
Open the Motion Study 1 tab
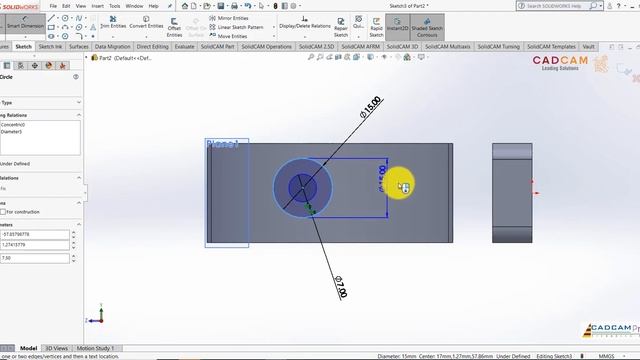pyautogui.click(x=96, y=348)
